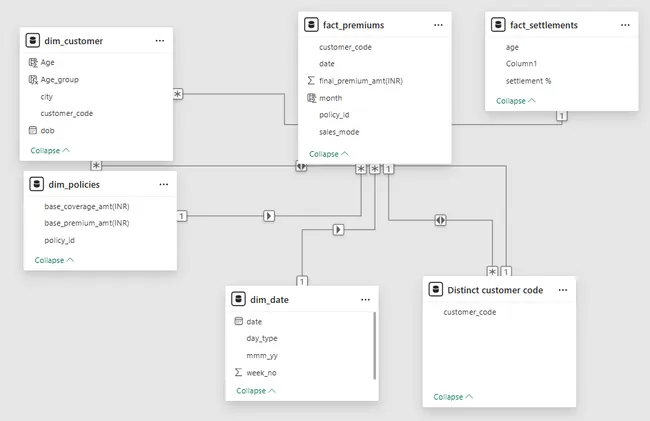Select Column1 field in fact_settlements
The height and width of the screenshot is (421, 650).
(521, 63)
